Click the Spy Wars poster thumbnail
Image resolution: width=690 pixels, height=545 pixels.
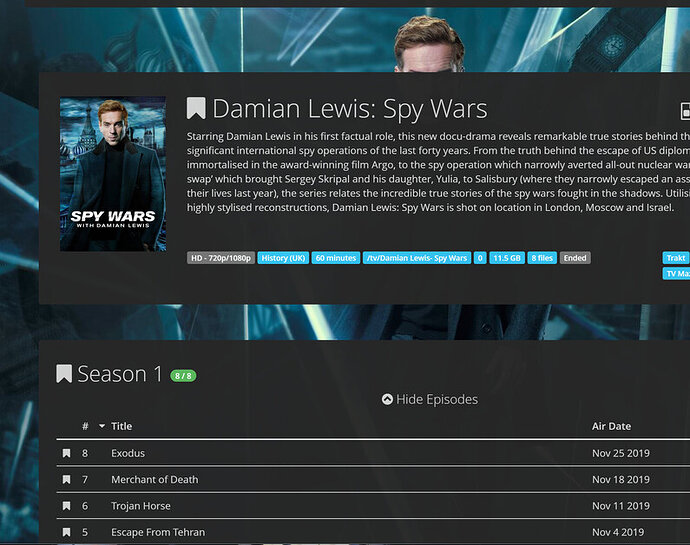113,174
